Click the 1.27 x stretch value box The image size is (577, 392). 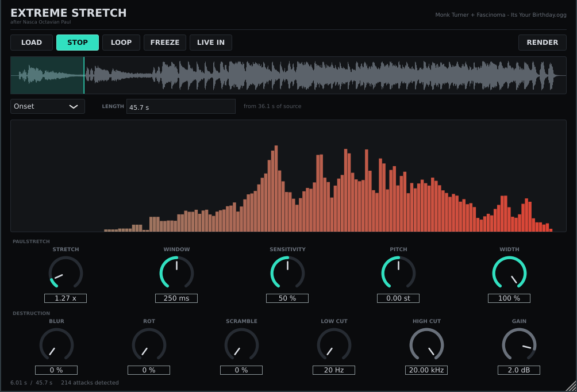pos(66,298)
